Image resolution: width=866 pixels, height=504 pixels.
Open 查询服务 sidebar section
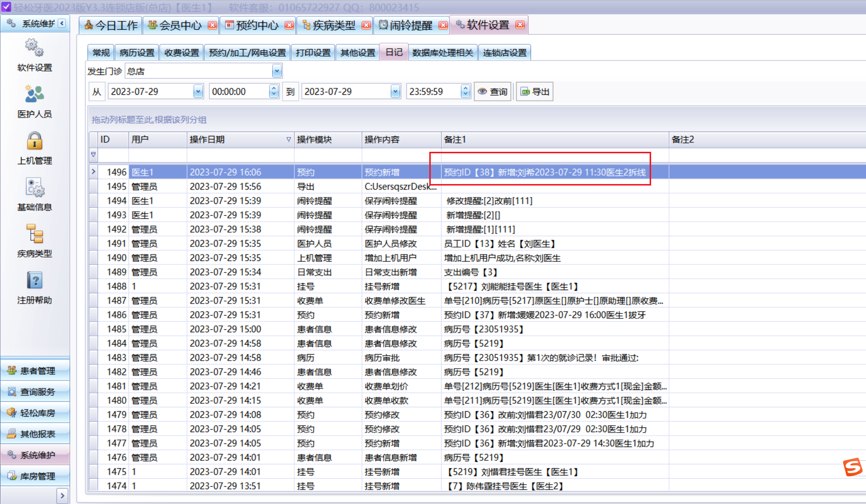tap(35, 392)
